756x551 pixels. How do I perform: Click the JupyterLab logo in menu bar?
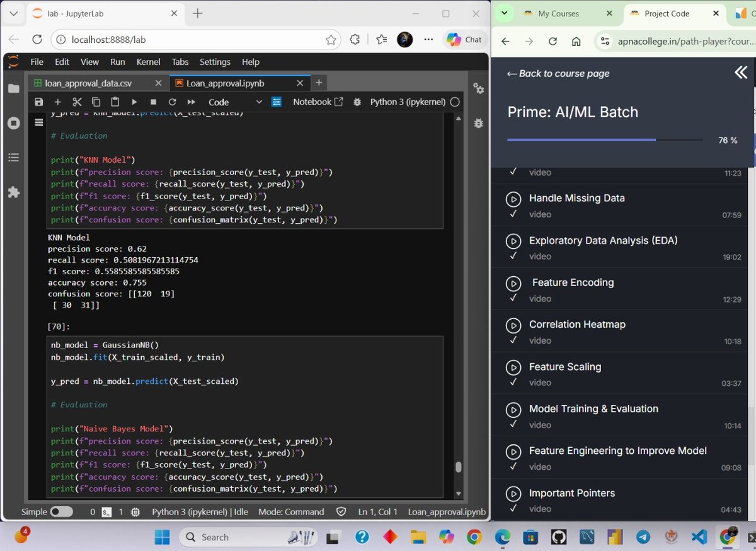(13, 62)
